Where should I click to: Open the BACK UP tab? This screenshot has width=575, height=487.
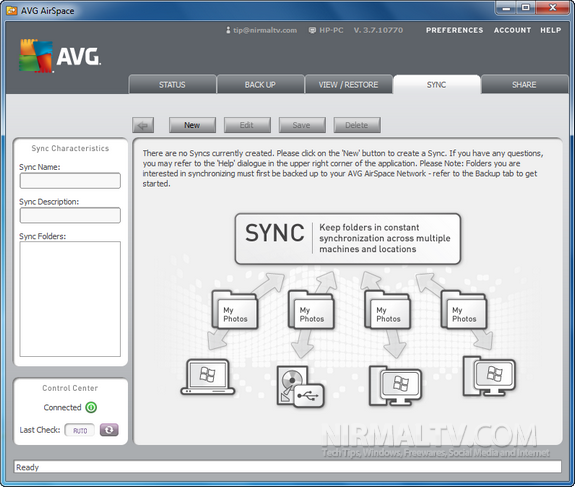pyautogui.click(x=260, y=85)
